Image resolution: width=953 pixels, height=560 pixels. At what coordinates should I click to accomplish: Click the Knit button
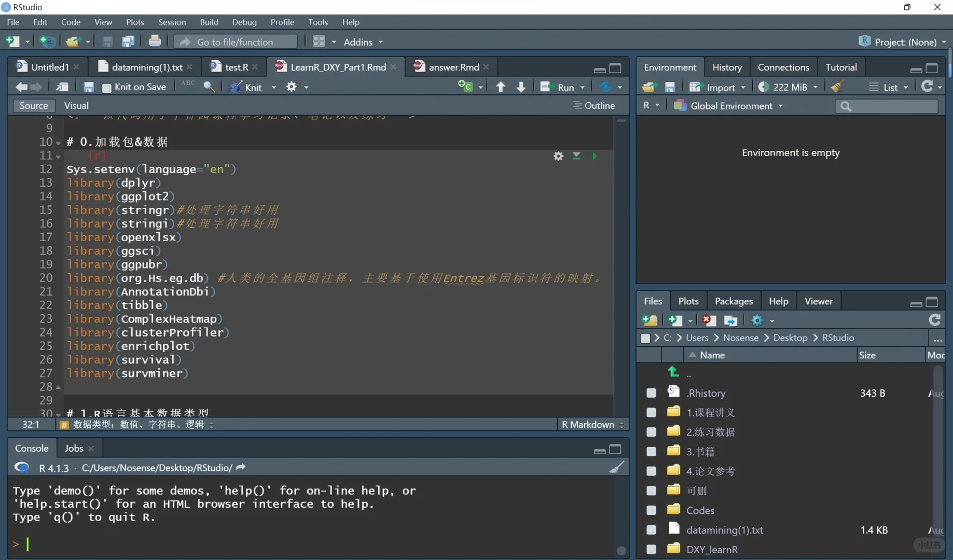[x=253, y=87]
